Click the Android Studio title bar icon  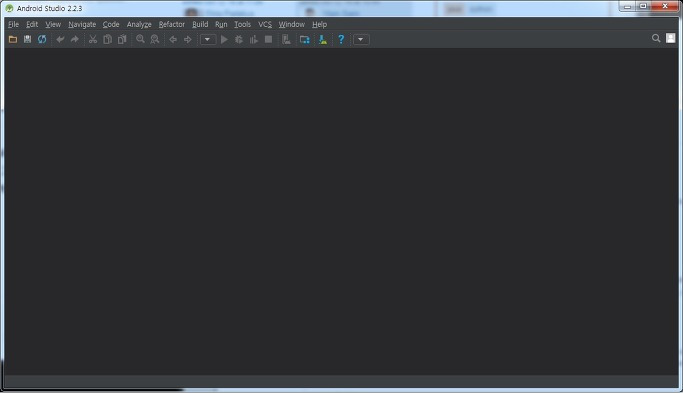(9, 8)
